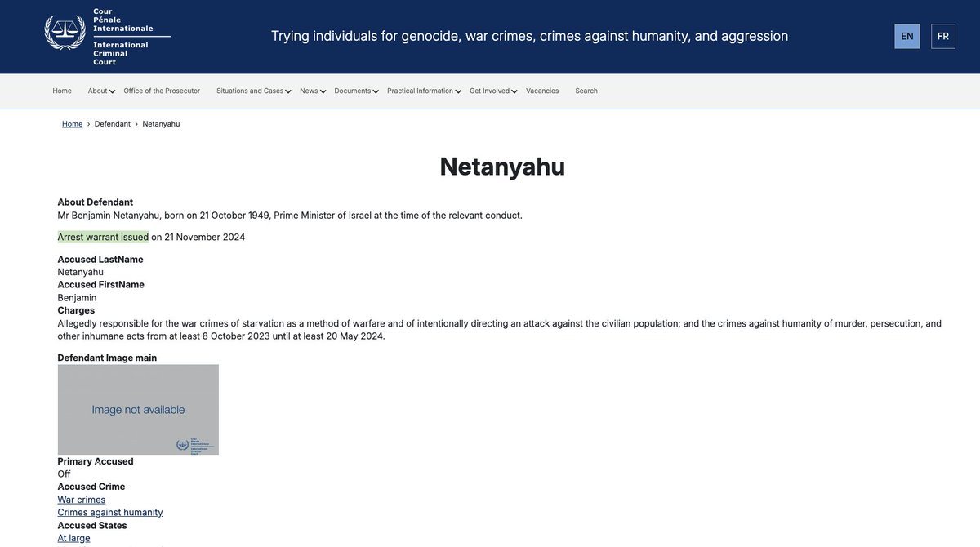Click the Defendant breadcrumb

pyautogui.click(x=113, y=124)
